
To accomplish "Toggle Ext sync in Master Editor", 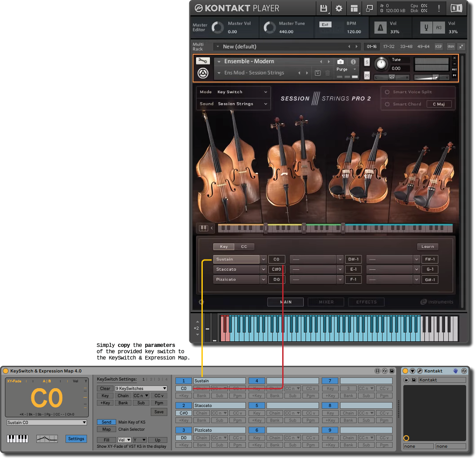I will click(325, 25).
